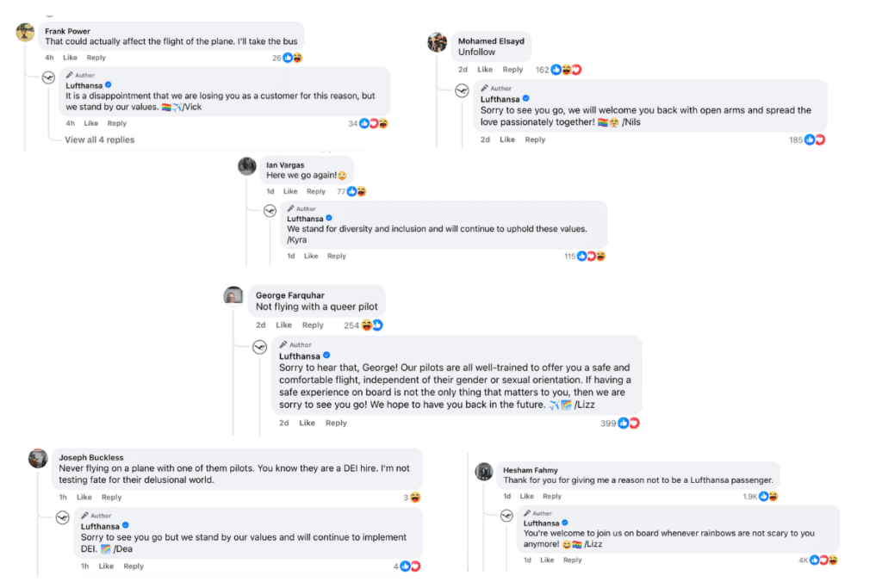Screen dimensions: 882x588
Task: Click Lufthansa logo beside Vick's reply
Action: [50, 78]
